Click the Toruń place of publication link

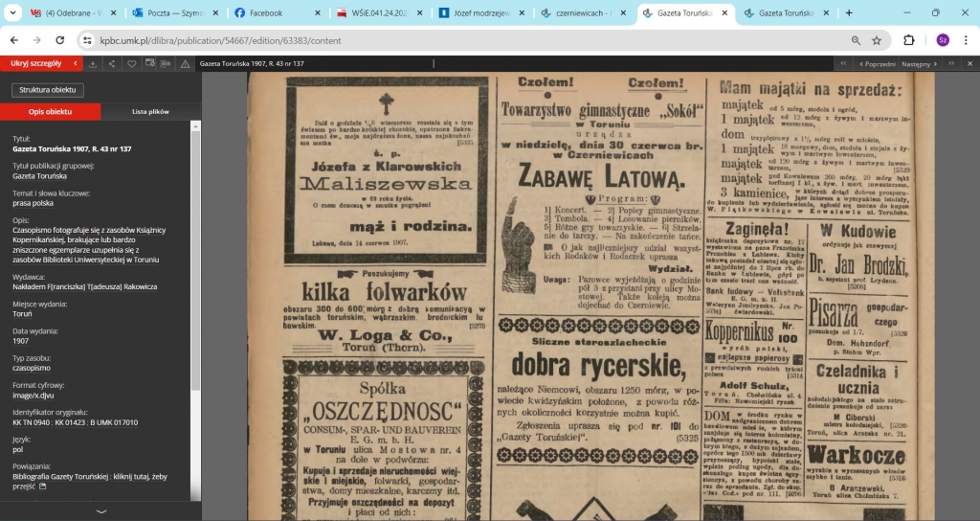[x=22, y=314]
